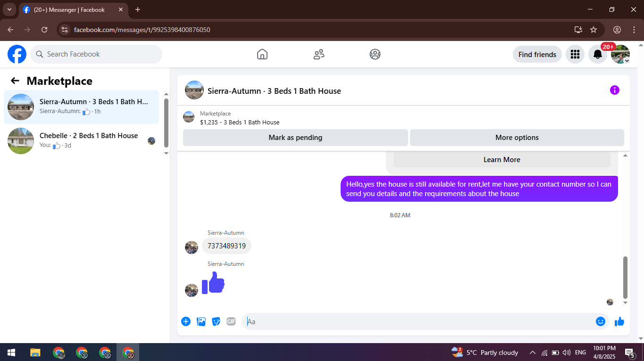Open the Facebook menu grid icon
The height and width of the screenshot is (361, 644).
tap(575, 54)
